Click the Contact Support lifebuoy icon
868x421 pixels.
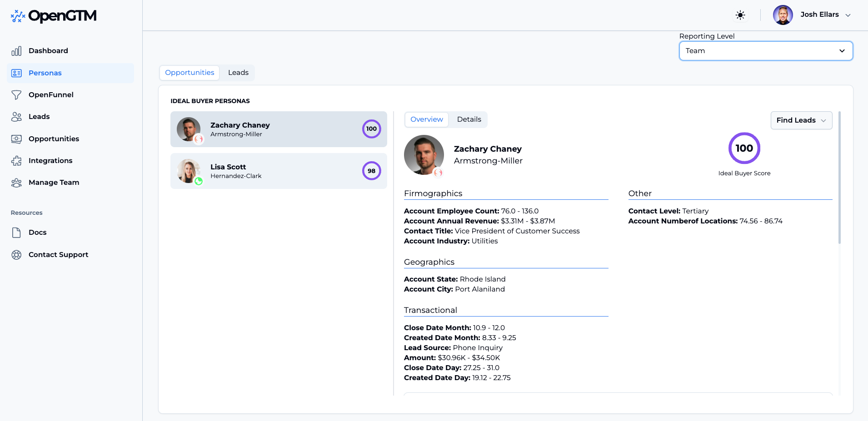pos(16,255)
